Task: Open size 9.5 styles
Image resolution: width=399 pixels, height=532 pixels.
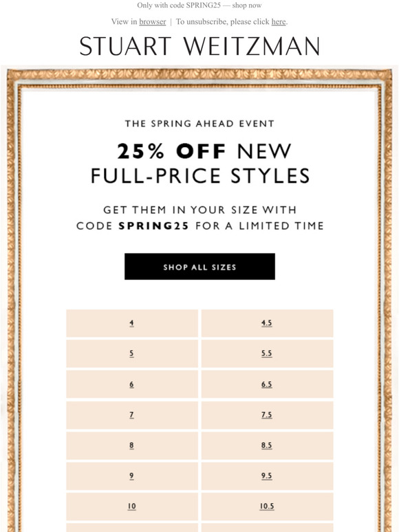Action: [x=267, y=476]
